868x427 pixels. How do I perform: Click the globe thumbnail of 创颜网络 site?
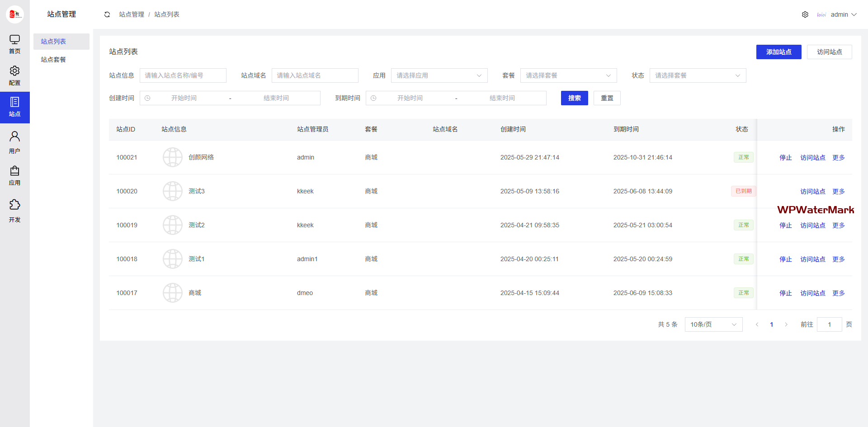[172, 157]
